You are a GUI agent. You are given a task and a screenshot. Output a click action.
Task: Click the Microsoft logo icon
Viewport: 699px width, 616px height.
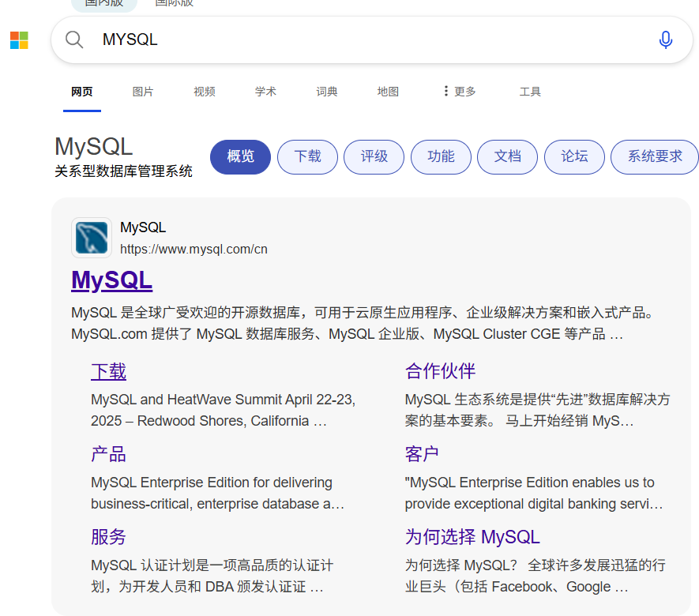coord(19,40)
